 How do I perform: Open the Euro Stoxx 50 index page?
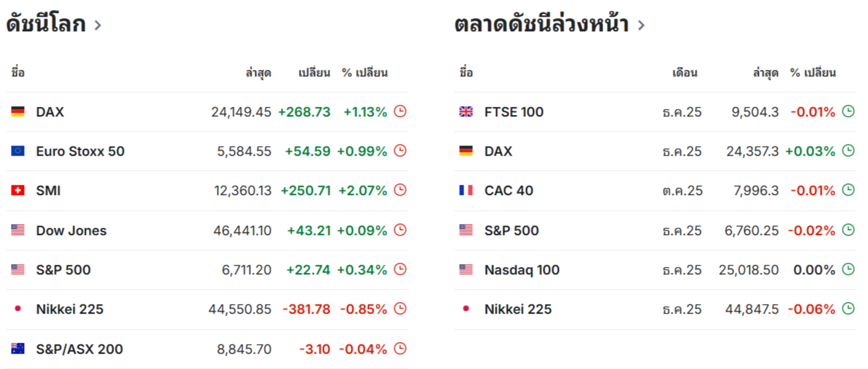click(80, 151)
